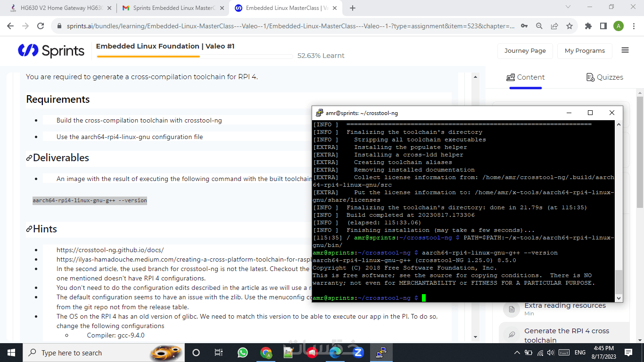Open the zoom magnifier in address bar

click(539, 26)
